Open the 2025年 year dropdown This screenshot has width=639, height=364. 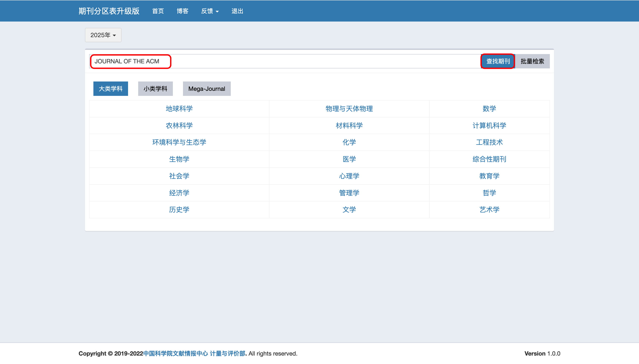coord(103,35)
